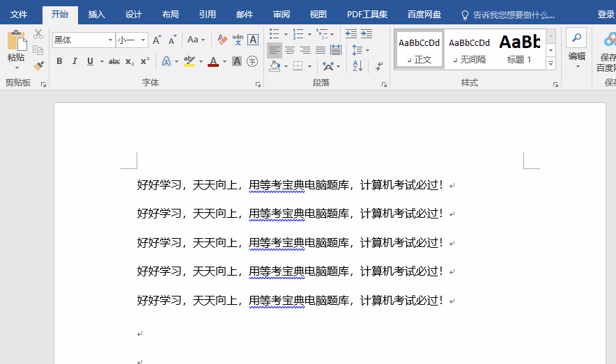
Task: Open highlight color dropdown arrow
Action: point(201,61)
